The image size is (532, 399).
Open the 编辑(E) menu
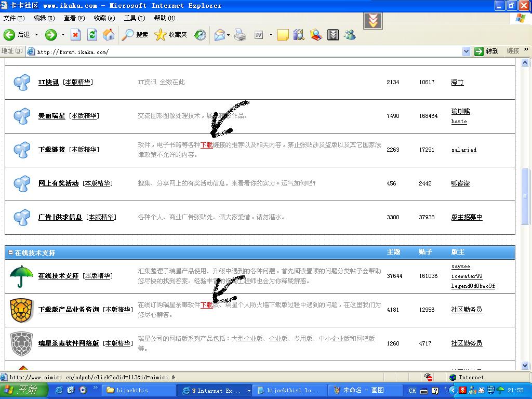click(44, 18)
